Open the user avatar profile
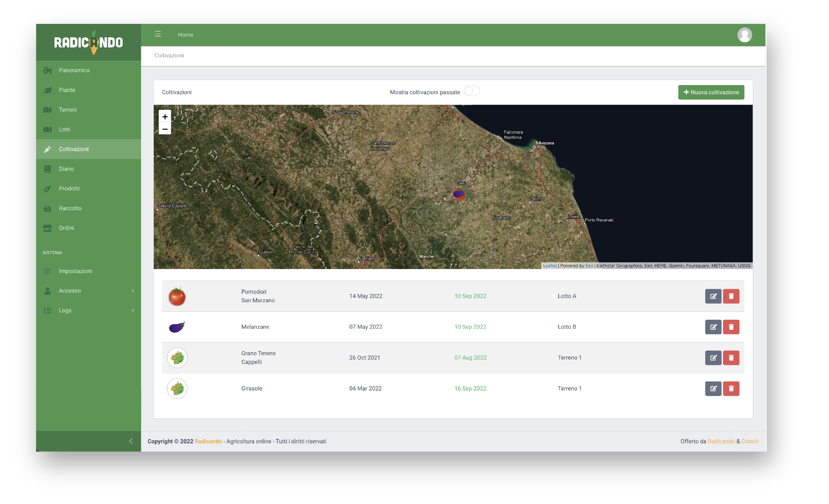 [x=744, y=35]
